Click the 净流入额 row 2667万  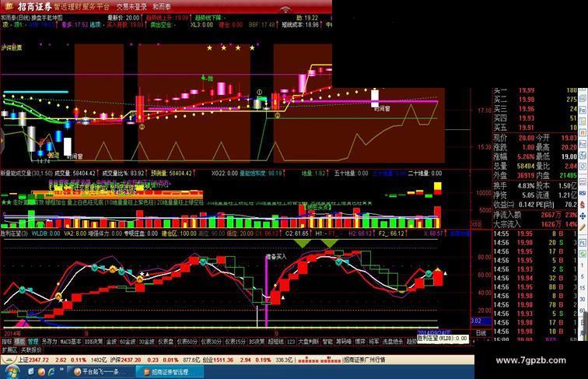[x=535, y=215]
